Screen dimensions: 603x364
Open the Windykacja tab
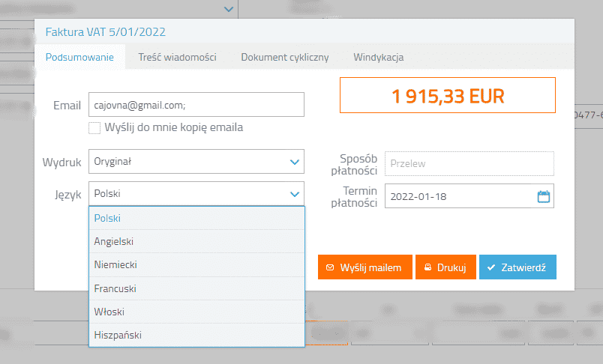click(379, 57)
